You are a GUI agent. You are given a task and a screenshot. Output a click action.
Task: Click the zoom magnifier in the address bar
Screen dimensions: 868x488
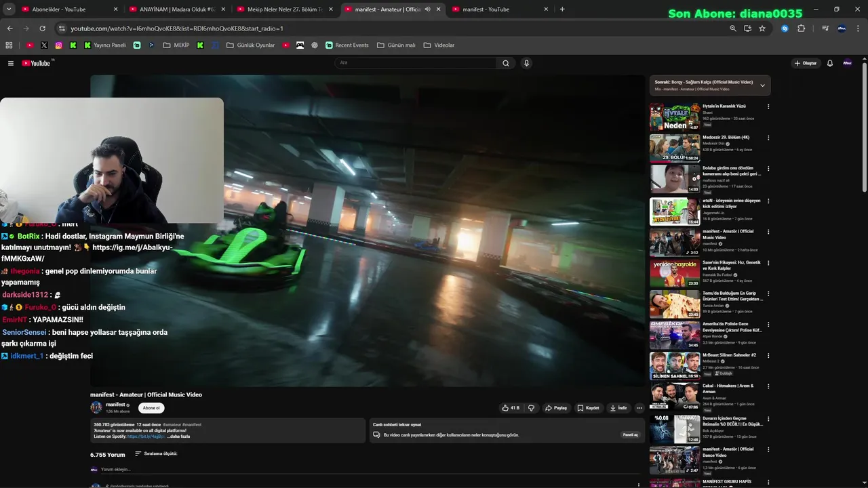click(732, 28)
